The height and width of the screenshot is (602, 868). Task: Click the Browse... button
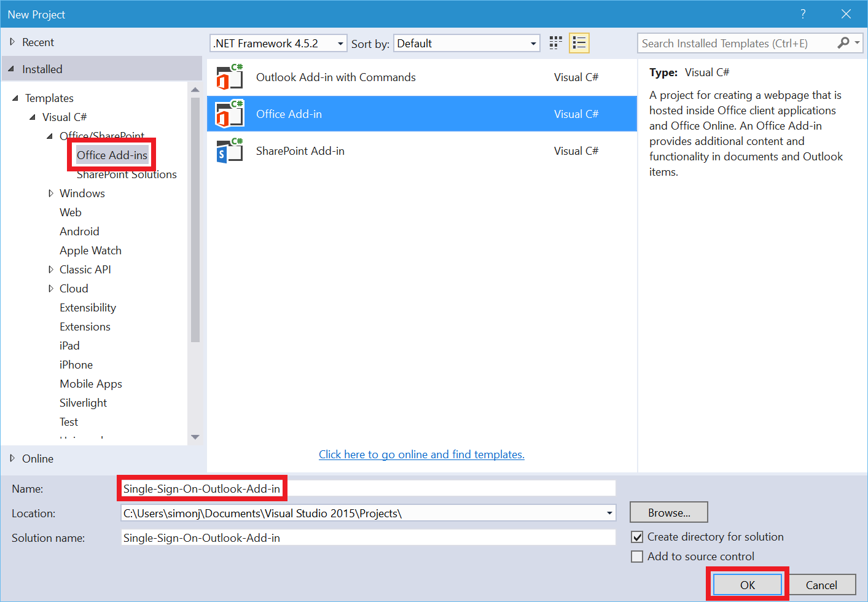coord(669,512)
